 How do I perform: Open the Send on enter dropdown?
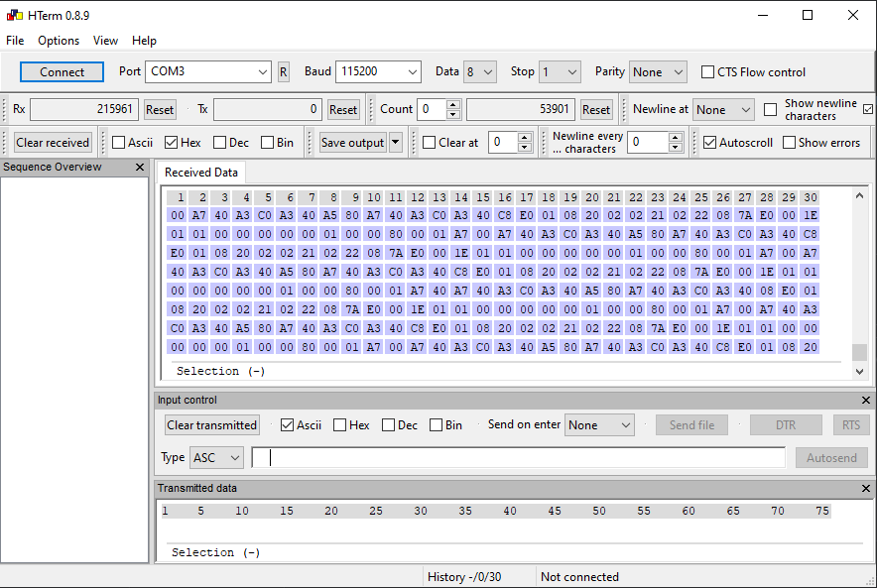[x=599, y=425]
